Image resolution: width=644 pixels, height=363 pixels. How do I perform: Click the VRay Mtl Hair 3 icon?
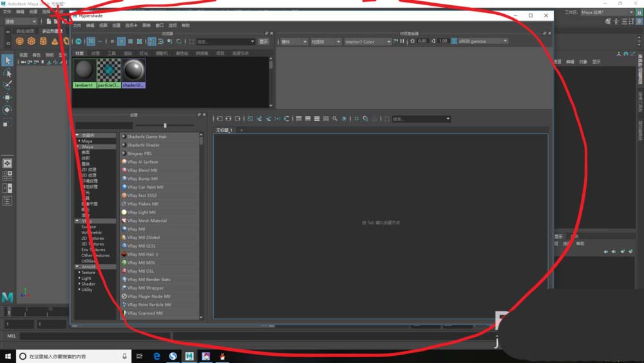[124, 254]
